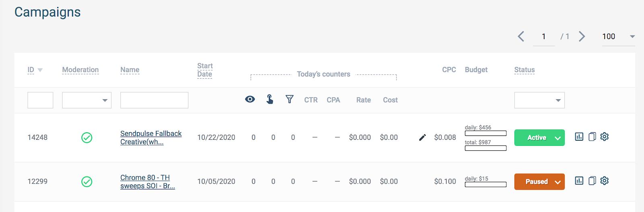Change rows per page from 100
This screenshot has height=212, width=644.
coord(618,37)
